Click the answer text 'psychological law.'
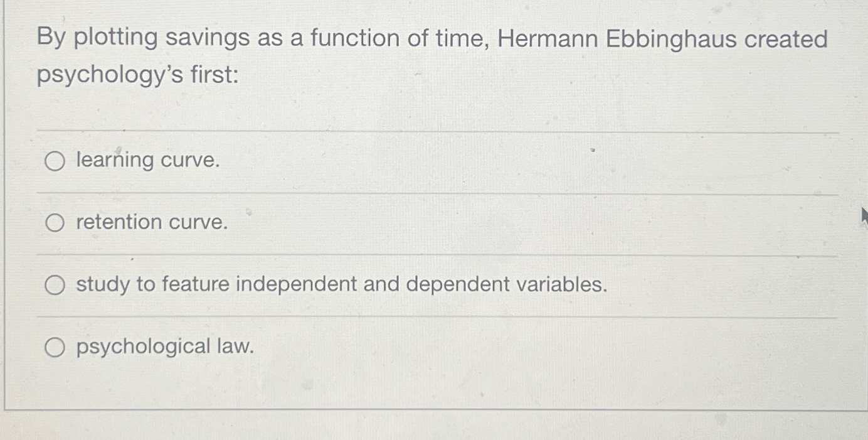Screen dimensions: 868x440 [164, 347]
